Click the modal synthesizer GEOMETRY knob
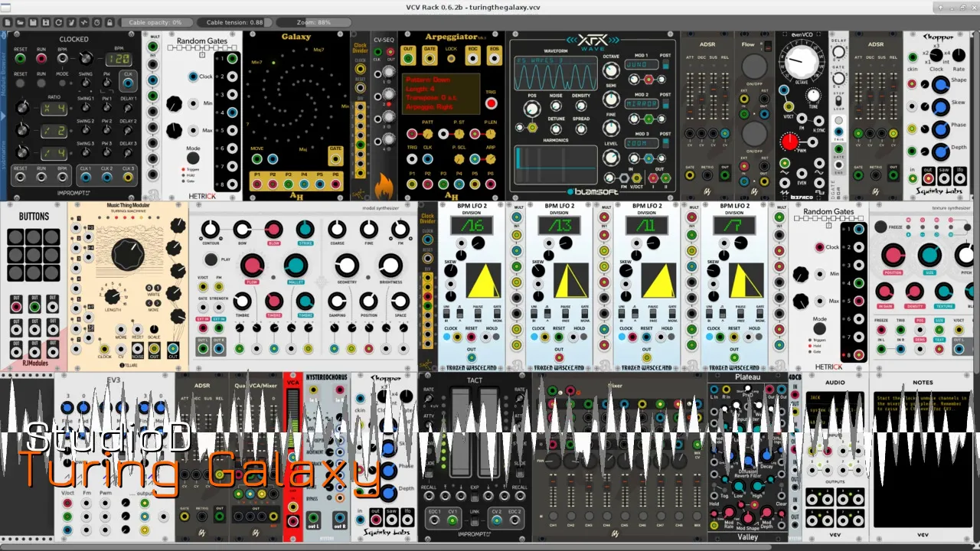 pos(347,266)
